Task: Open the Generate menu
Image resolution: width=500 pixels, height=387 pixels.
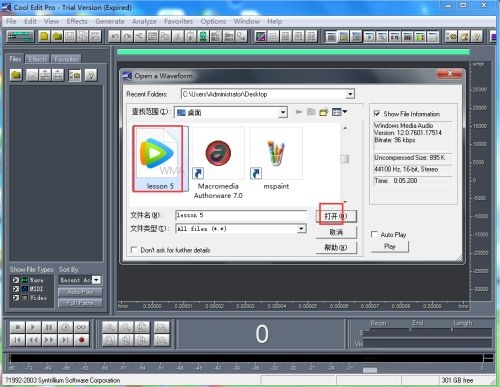Action: click(110, 21)
